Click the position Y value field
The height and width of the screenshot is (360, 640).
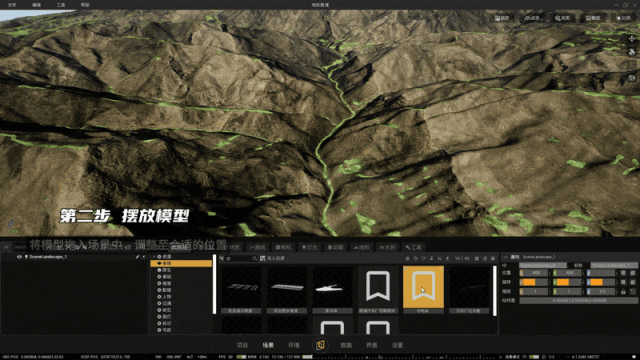pyautogui.click(x=569, y=273)
